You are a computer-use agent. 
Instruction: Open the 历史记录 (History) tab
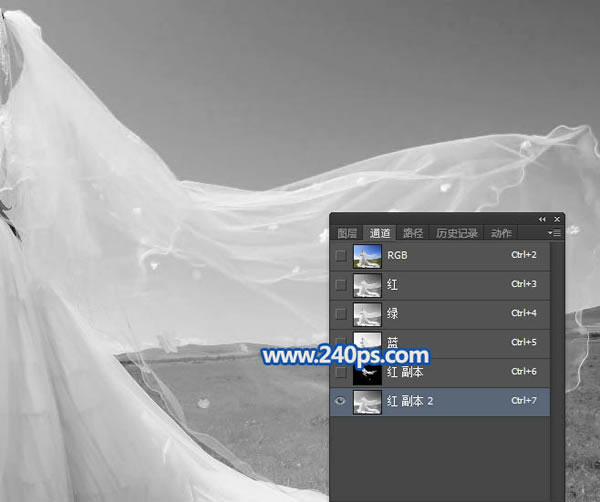[457, 233]
